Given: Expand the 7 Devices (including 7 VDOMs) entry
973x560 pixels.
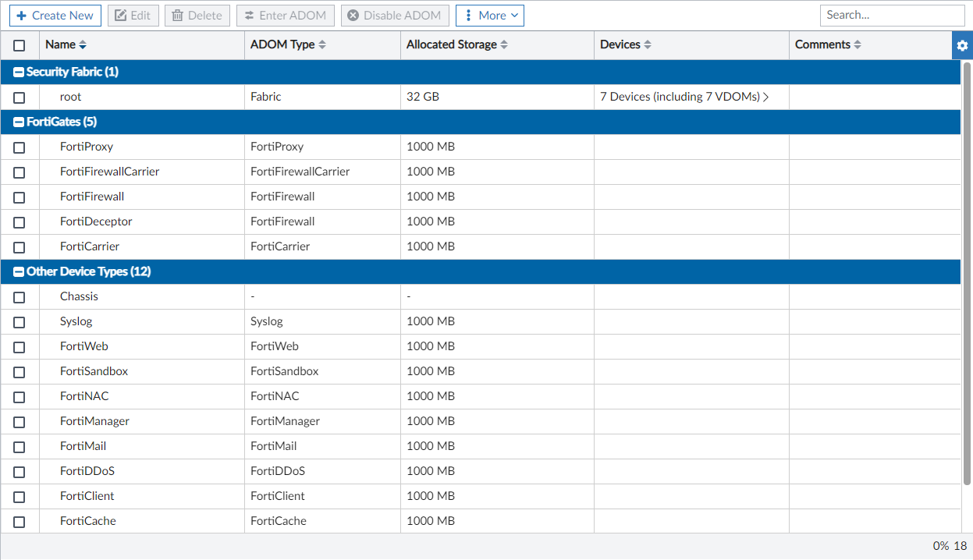Looking at the screenshot, I should coord(684,97).
